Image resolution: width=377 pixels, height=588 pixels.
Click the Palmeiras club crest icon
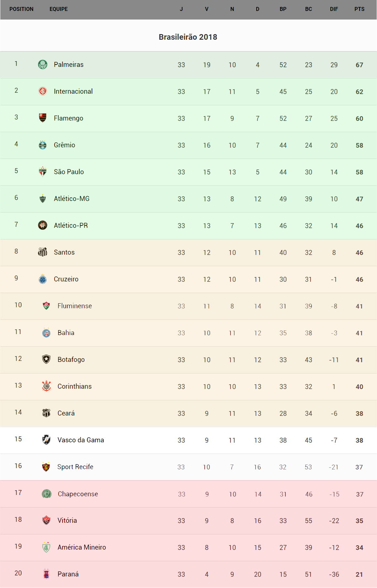43,65
